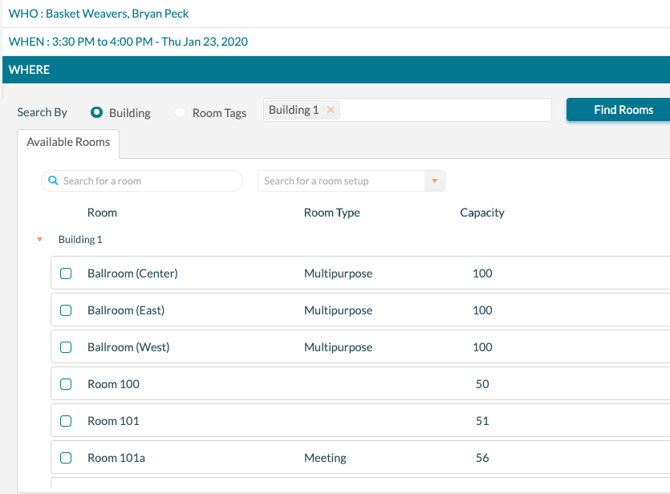Focus the Search for a room field

click(x=150, y=181)
